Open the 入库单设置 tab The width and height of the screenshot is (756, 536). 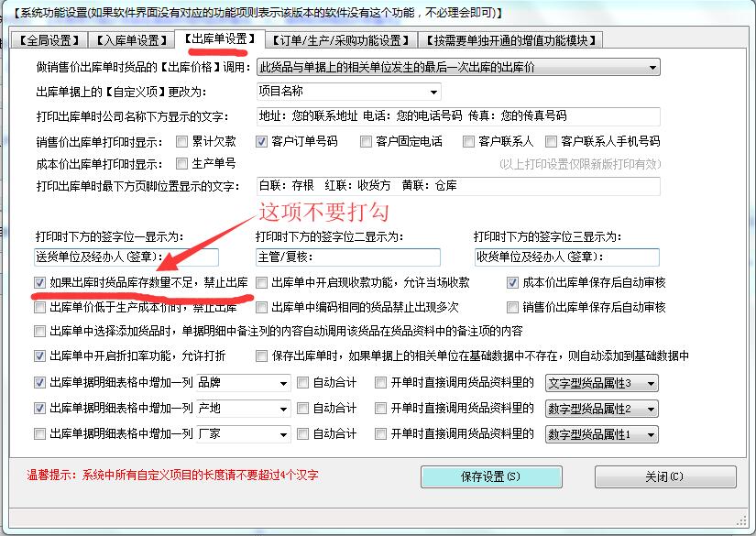click(127, 40)
